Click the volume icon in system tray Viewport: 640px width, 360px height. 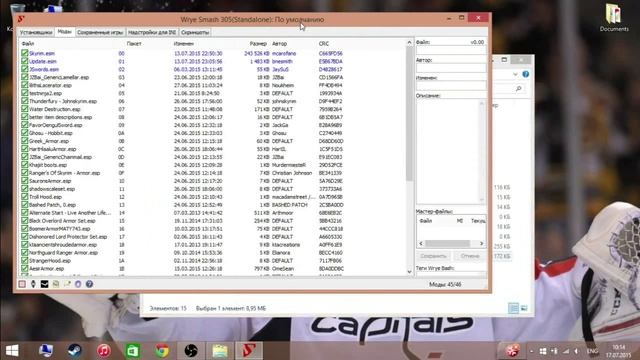tap(576, 351)
